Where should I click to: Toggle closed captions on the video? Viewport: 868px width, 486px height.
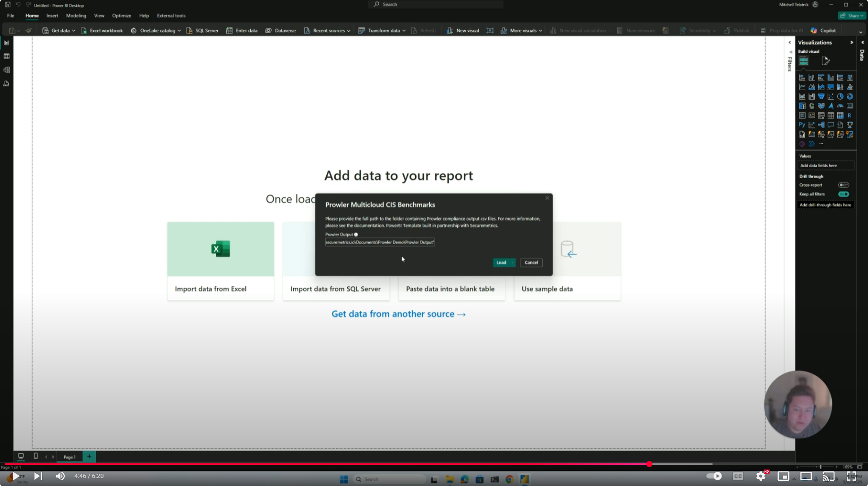[738, 476]
